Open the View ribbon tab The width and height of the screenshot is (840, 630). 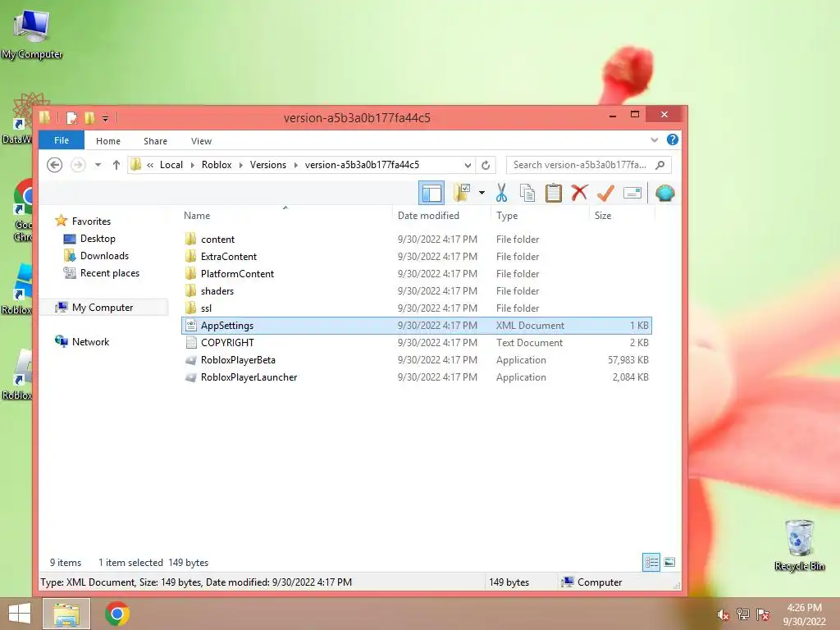[x=202, y=141]
